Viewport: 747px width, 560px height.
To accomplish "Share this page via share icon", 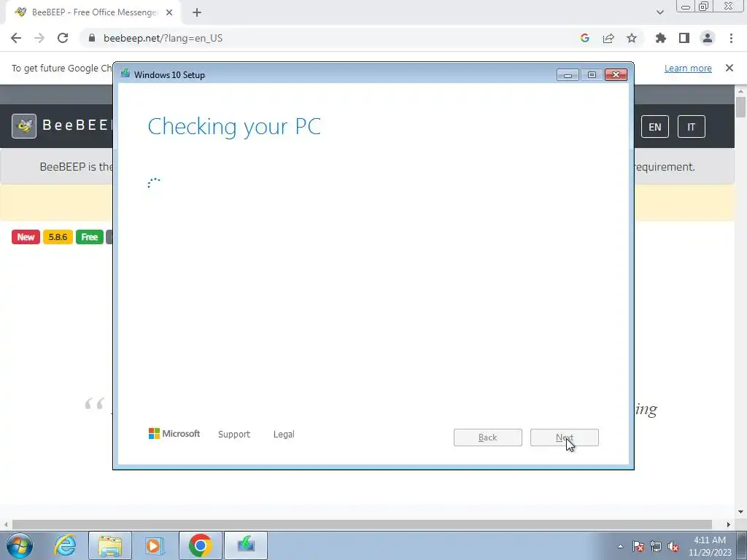I will (x=608, y=38).
